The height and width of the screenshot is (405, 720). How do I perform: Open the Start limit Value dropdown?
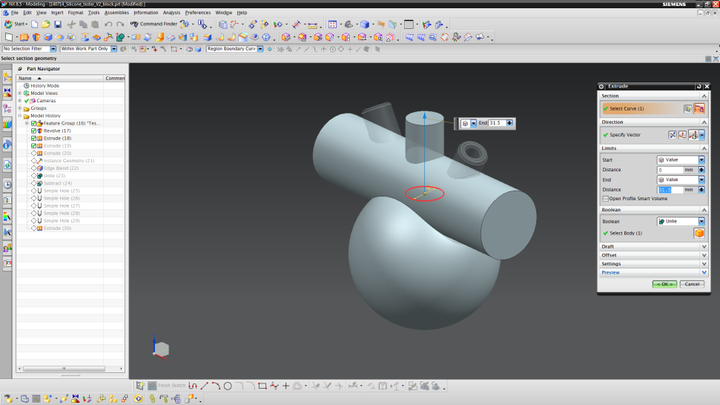[701, 160]
